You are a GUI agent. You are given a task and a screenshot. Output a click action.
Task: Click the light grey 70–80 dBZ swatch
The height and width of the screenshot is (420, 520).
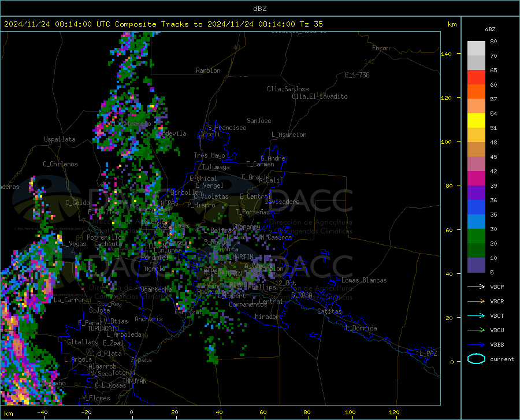pyautogui.click(x=476, y=49)
